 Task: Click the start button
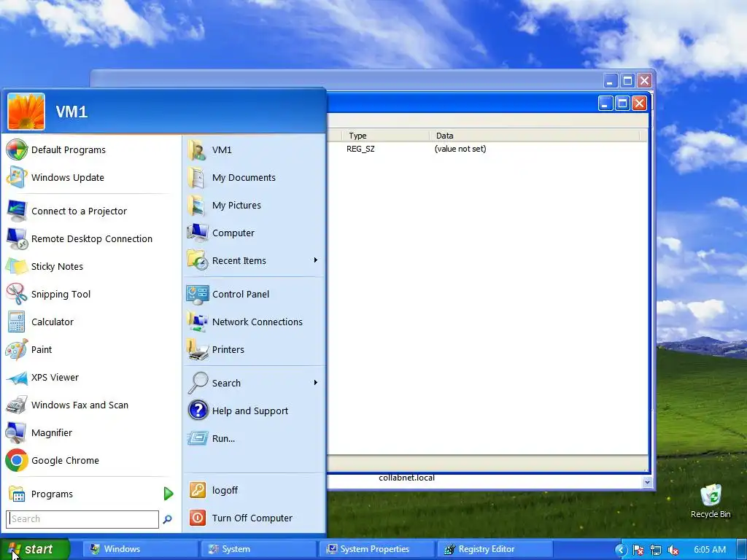tap(34, 549)
